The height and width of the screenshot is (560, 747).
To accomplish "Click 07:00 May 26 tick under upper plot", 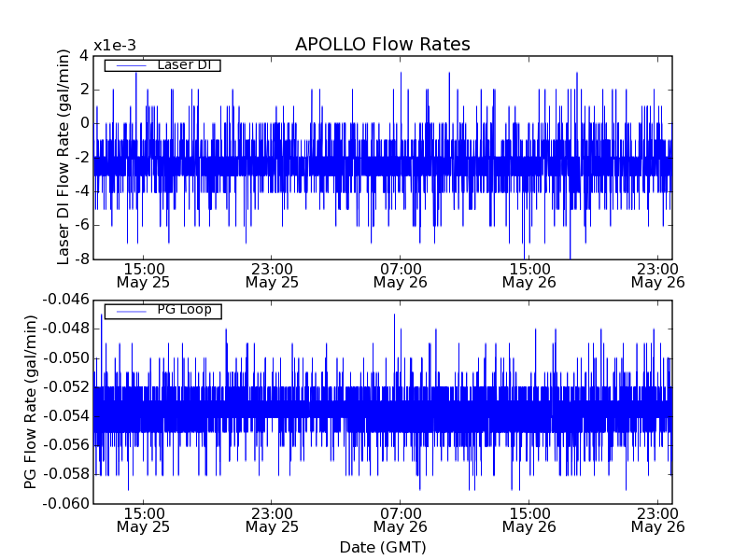I will (x=401, y=274).
